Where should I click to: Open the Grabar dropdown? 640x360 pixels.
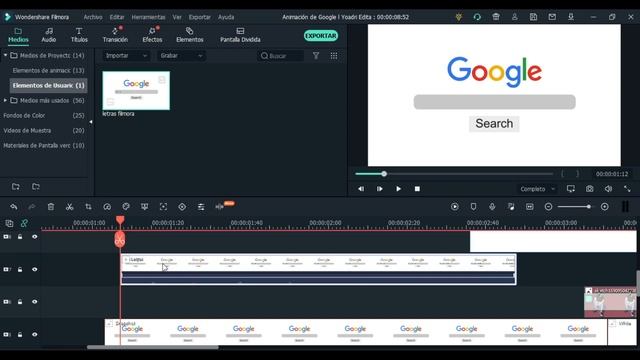click(x=181, y=56)
